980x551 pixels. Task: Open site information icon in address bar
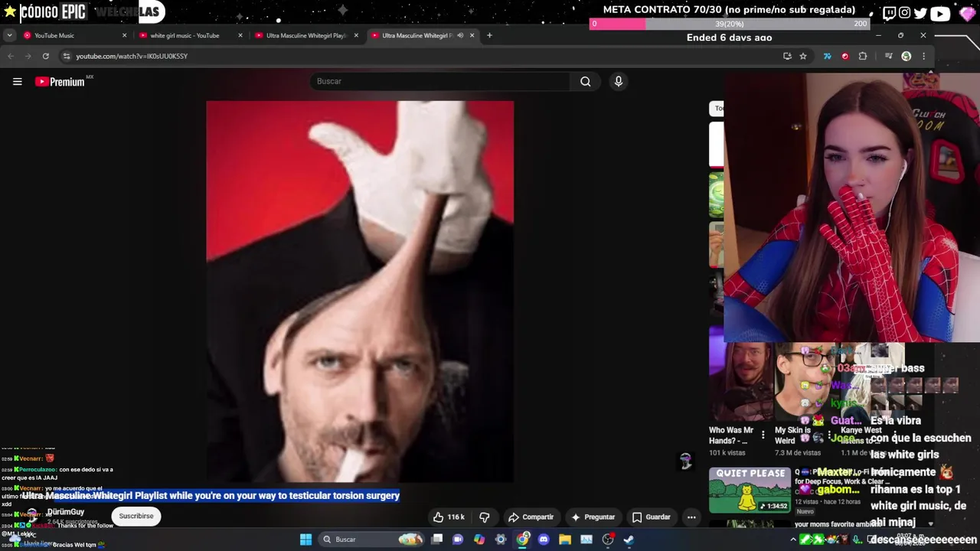click(x=67, y=56)
